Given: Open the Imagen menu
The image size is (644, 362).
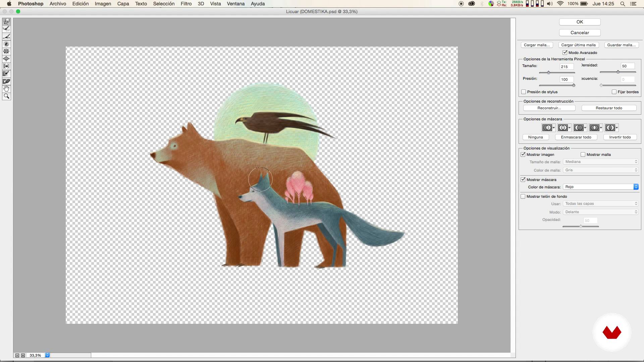Looking at the screenshot, I should pos(103,4).
